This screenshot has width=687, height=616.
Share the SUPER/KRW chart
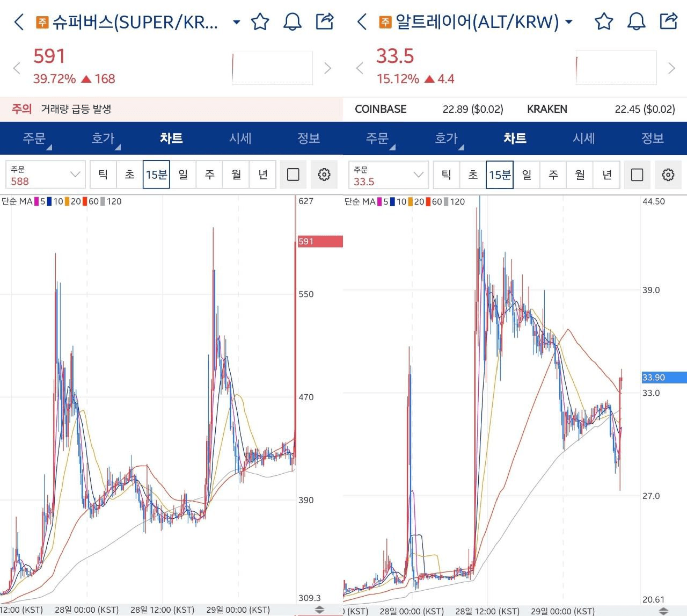(x=325, y=21)
